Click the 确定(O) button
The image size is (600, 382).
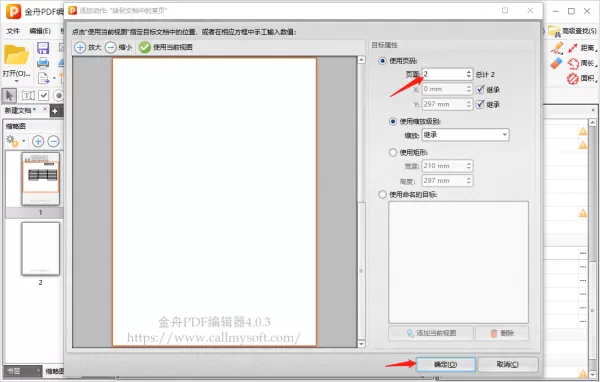tap(445, 364)
